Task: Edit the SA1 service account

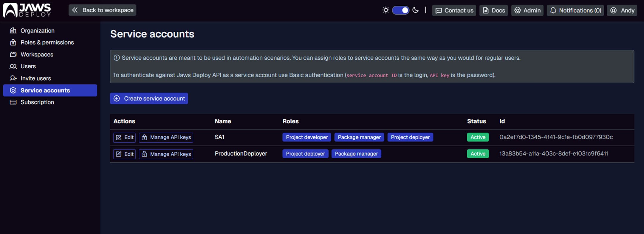Action: coord(124,137)
